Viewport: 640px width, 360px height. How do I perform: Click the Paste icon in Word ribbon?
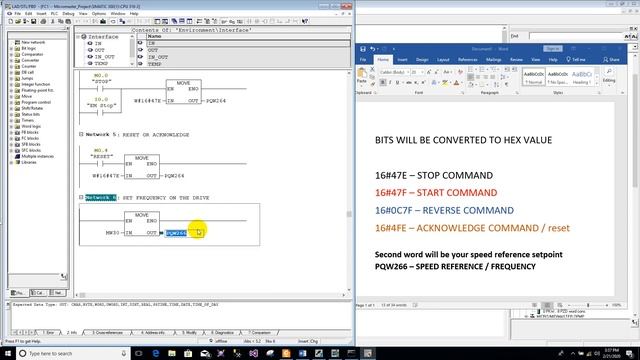[362, 76]
